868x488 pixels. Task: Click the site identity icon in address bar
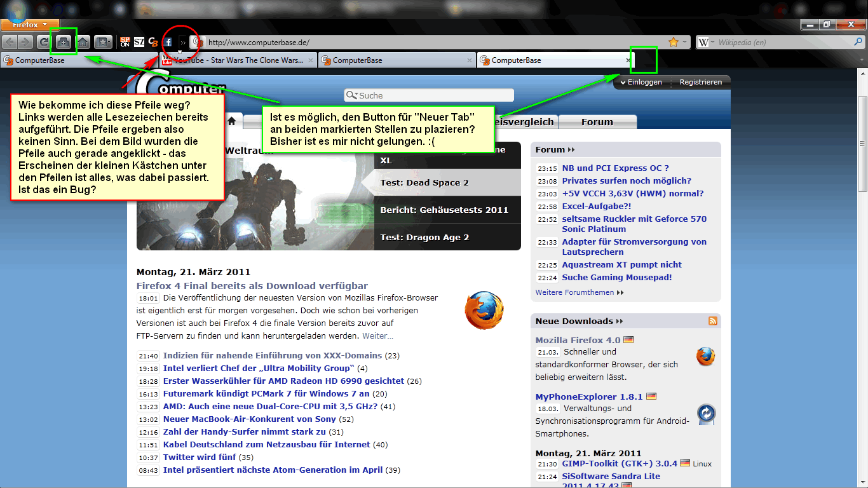(198, 43)
